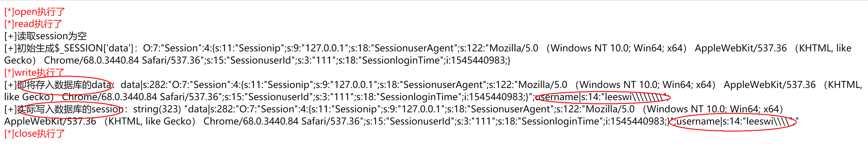Click the circled username value ending the "即将存入" entry
Image resolution: width=868 pixels, height=155 pixels.
point(602,97)
